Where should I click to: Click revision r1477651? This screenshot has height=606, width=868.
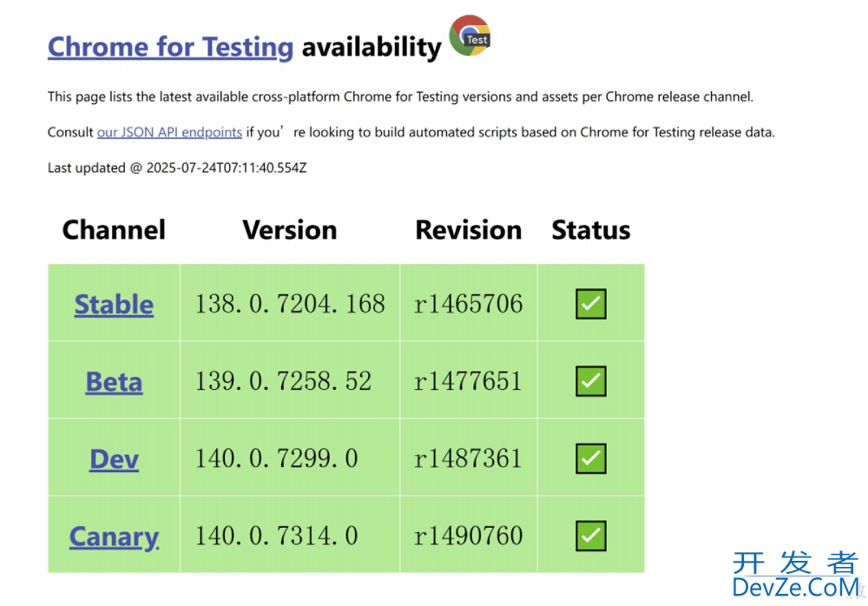469,381
